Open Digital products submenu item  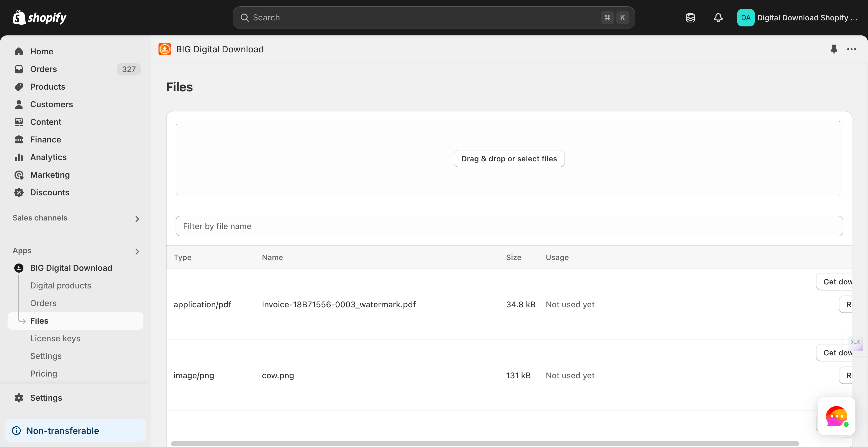[x=61, y=285]
